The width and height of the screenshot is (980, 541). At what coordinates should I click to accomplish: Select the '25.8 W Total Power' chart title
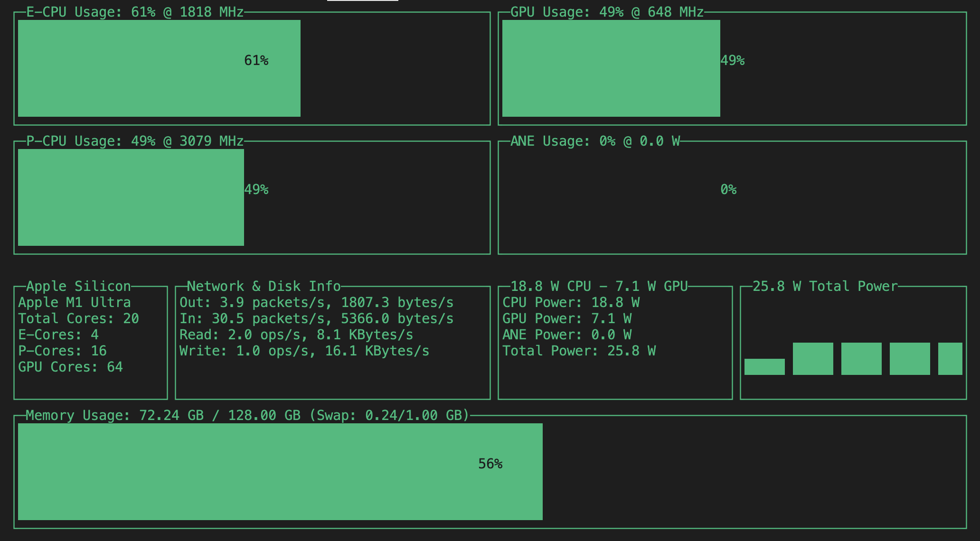(825, 286)
